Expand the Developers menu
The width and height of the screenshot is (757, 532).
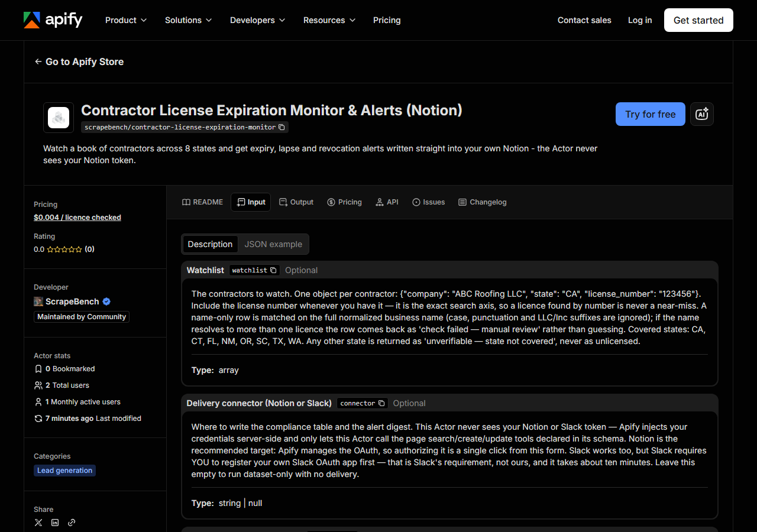258,20
